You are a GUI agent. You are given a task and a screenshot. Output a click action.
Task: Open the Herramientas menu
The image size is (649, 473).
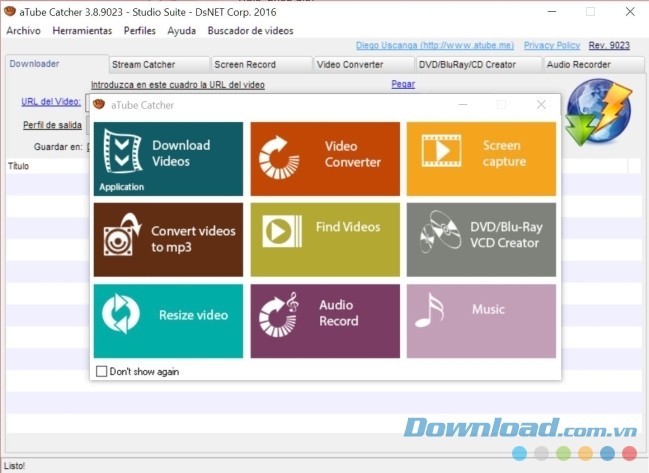(82, 30)
